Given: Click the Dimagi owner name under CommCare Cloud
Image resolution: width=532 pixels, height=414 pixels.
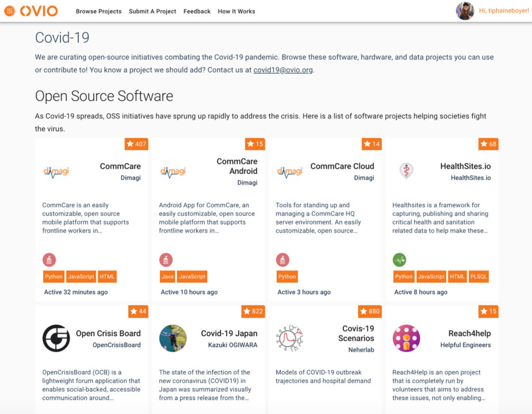Looking at the screenshot, I should [x=364, y=178].
